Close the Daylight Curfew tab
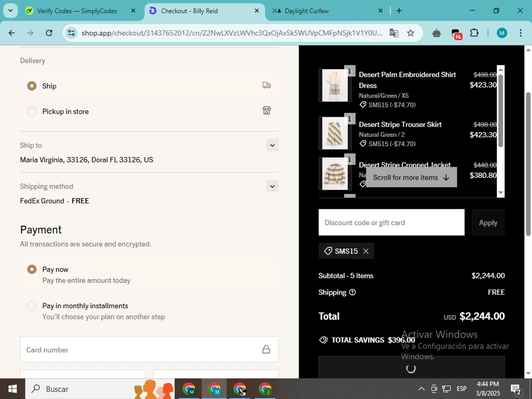 tap(380, 11)
